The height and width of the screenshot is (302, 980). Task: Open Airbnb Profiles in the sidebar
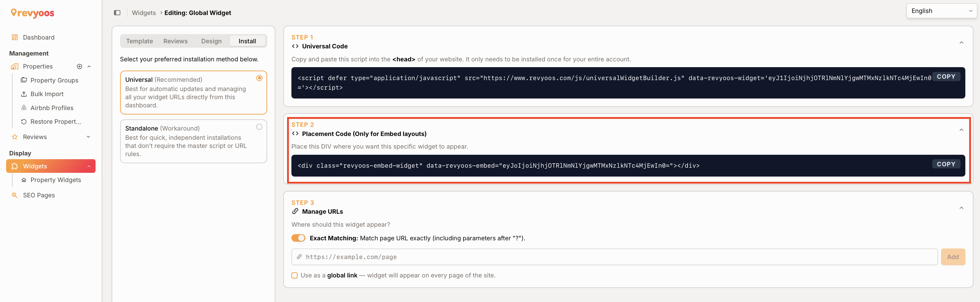(52, 108)
